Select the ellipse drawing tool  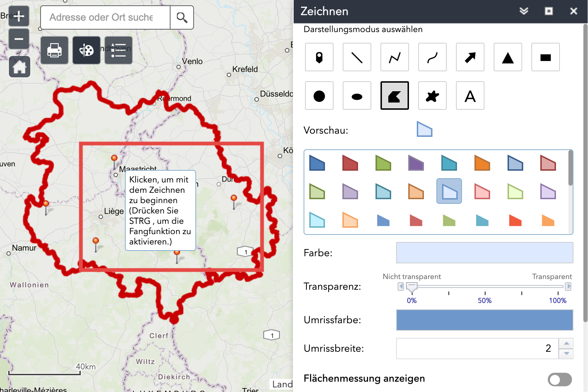[x=357, y=96]
